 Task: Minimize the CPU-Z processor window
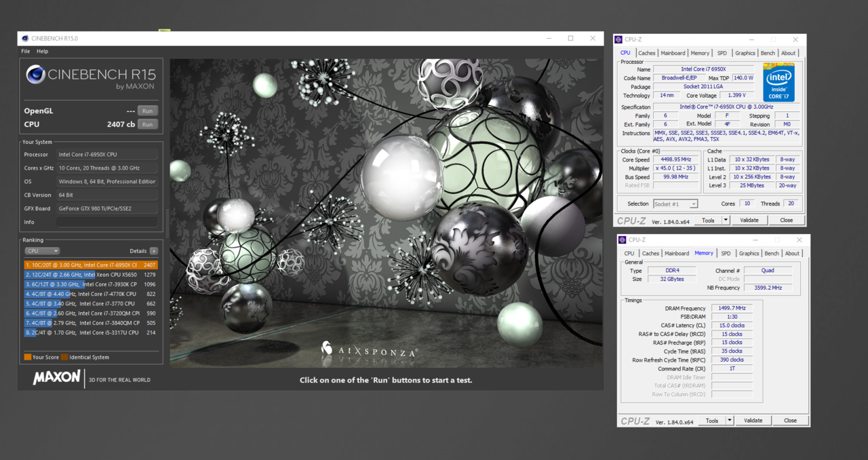pyautogui.click(x=751, y=40)
